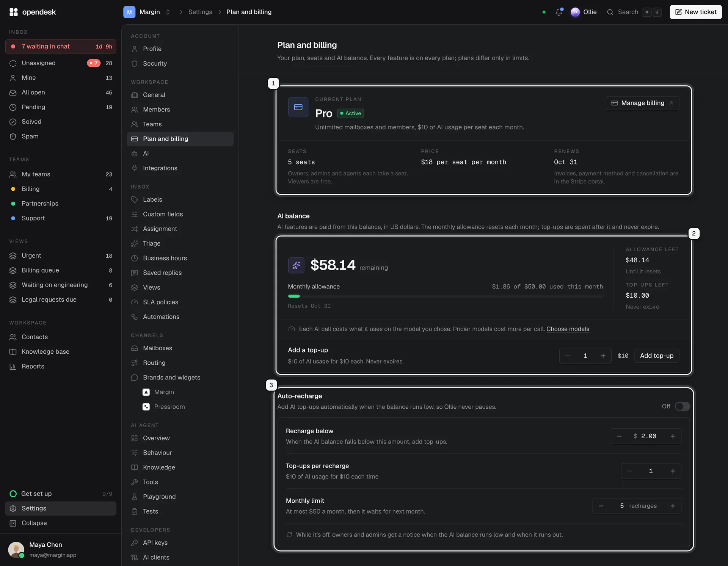Click the sparkle icon beside $58.14

point(296,265)
